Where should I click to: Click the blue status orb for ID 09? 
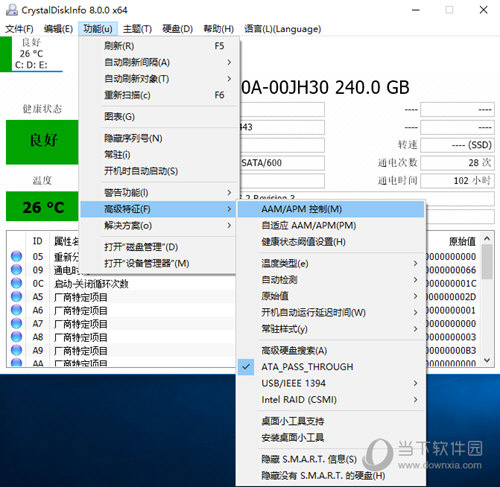(16, 270)
